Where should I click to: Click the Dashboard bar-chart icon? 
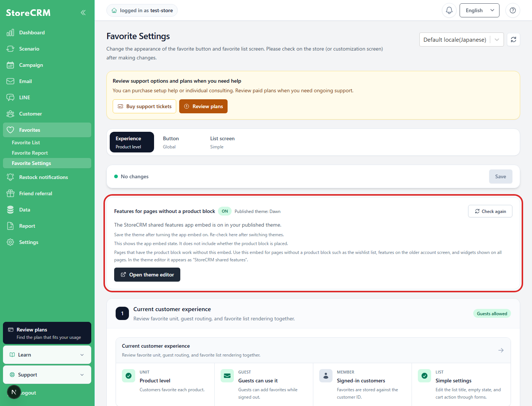pos(10,32)
